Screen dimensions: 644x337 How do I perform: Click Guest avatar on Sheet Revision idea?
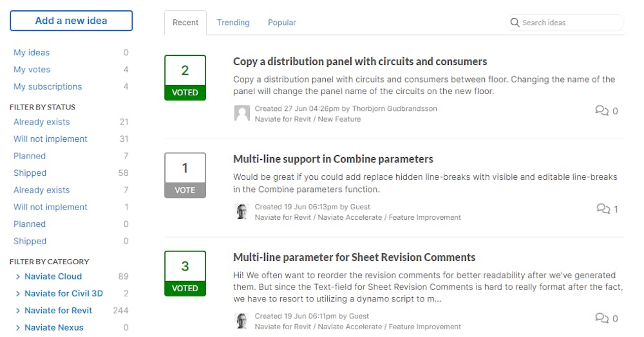coord(242,320)
